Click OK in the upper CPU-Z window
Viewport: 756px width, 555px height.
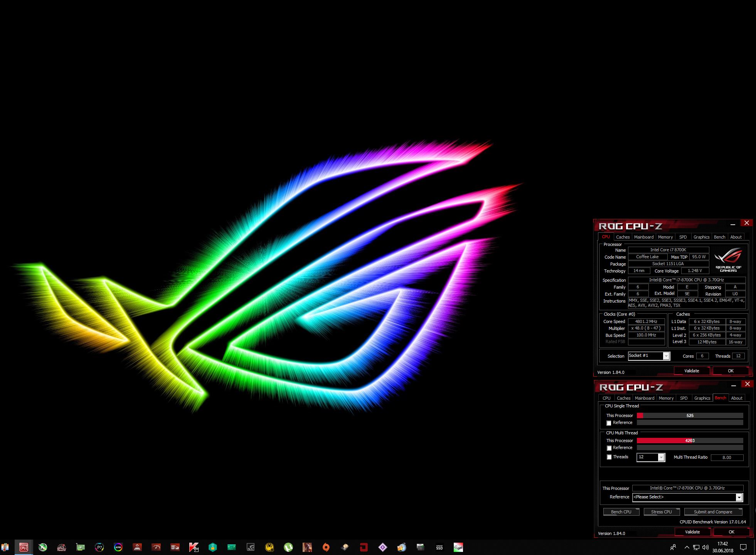[x=731, y=371]
